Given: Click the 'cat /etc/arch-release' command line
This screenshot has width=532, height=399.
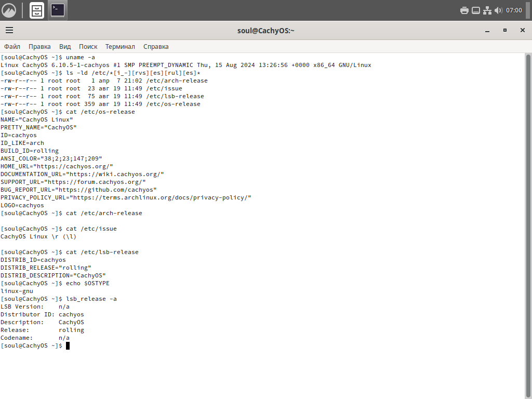Looking at the screenshot, I should [71, 214].
